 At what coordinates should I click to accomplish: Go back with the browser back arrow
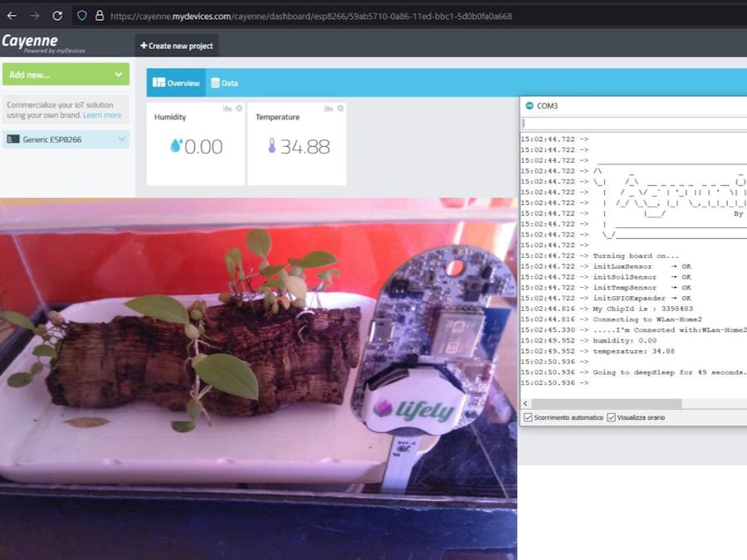(12, 16)
